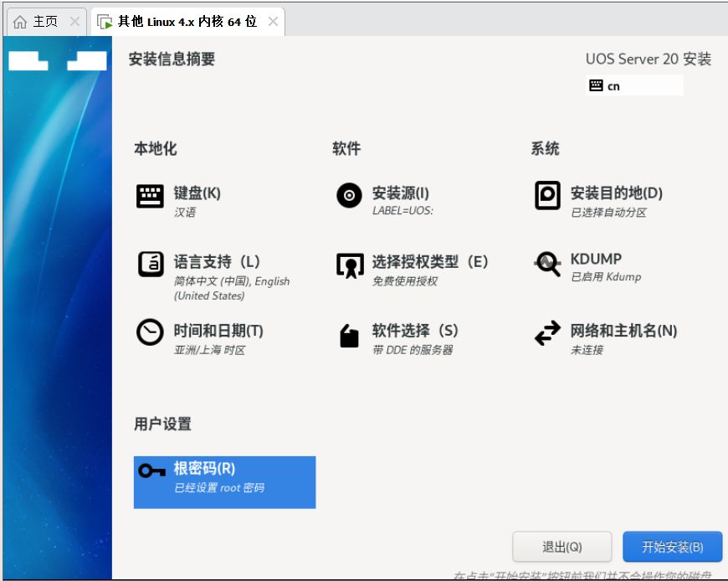
Task: Open 网络和主机名(N) settings
Action: pos(623,331)
